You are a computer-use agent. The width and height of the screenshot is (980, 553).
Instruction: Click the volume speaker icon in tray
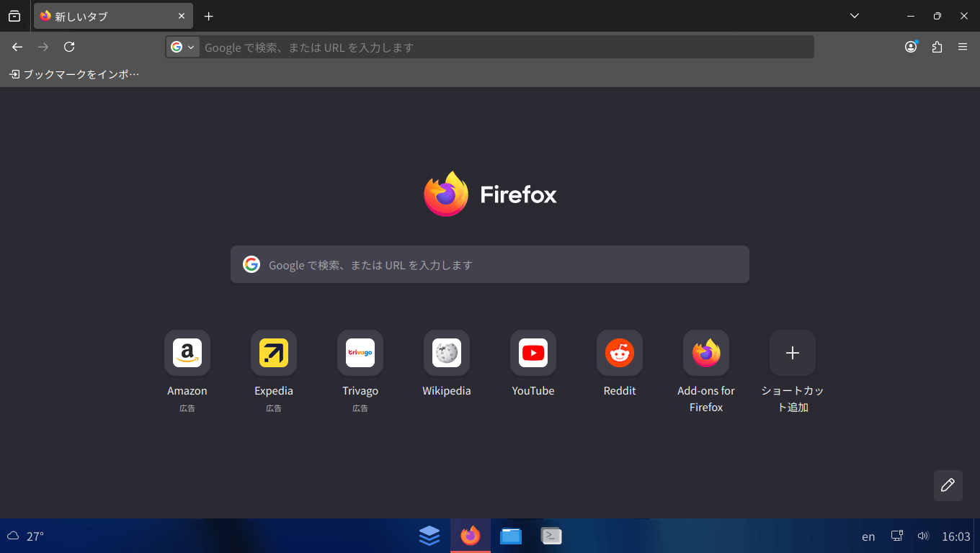923,536
